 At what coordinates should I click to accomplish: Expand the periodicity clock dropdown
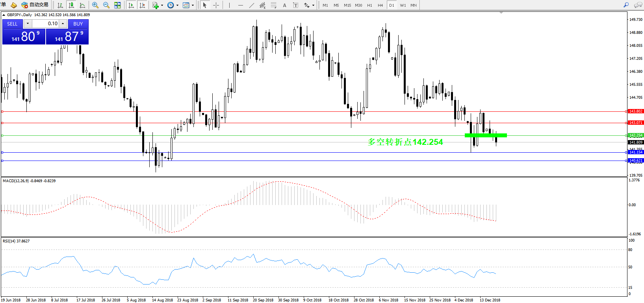[x=177, y=6]
